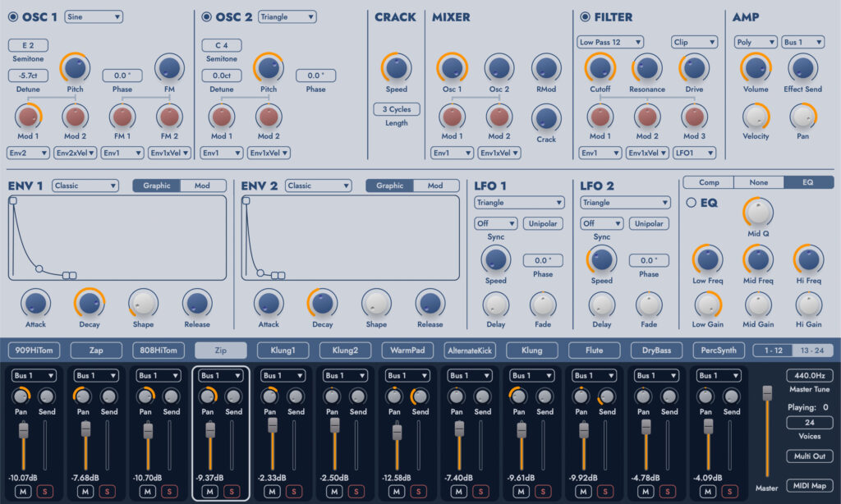841x504 pixels.
Task: Click the Filter Resonance knob
Action: (x=647, y=67)
